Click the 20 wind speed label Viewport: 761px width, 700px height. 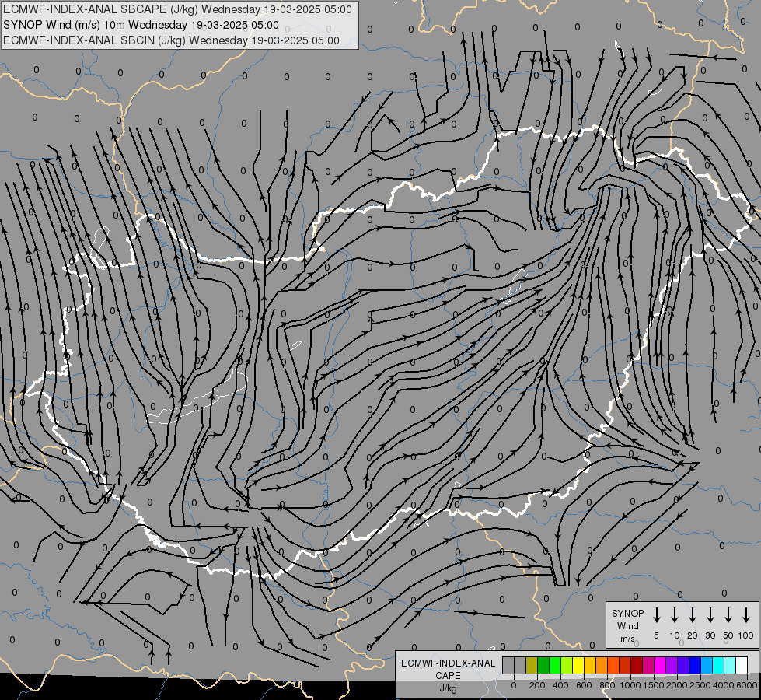tap(692, 635)
